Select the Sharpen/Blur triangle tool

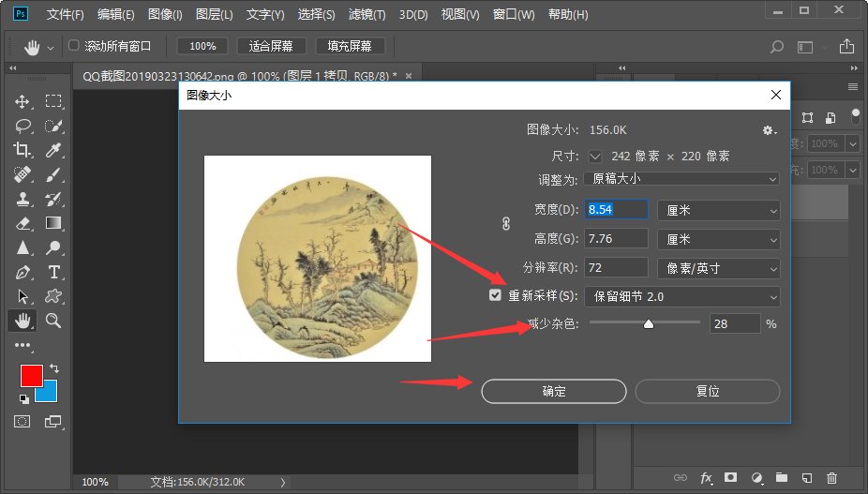point(22,247)
